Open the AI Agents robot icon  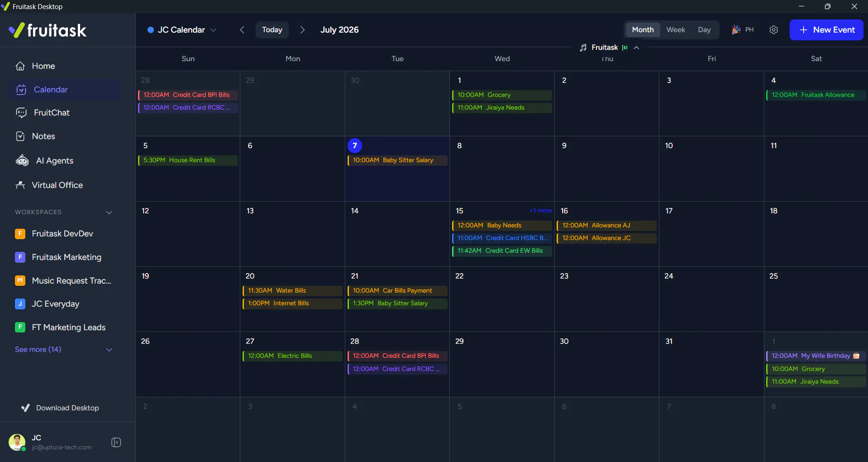[22, 161]
